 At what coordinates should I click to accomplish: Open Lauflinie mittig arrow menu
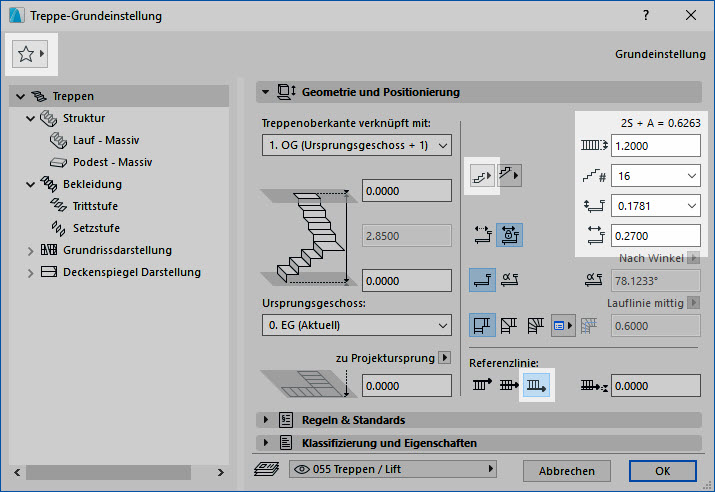pos(694,303)
